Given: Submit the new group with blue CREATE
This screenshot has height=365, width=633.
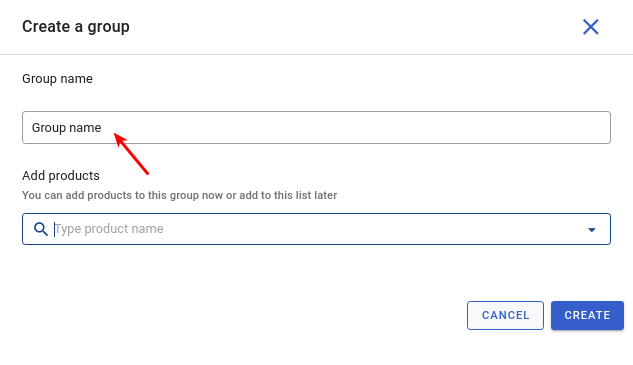Looking at the screenshot, I should pos(587,315).
